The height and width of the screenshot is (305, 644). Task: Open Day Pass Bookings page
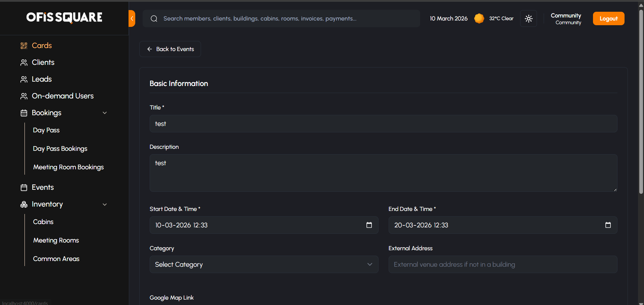[60, 148]
